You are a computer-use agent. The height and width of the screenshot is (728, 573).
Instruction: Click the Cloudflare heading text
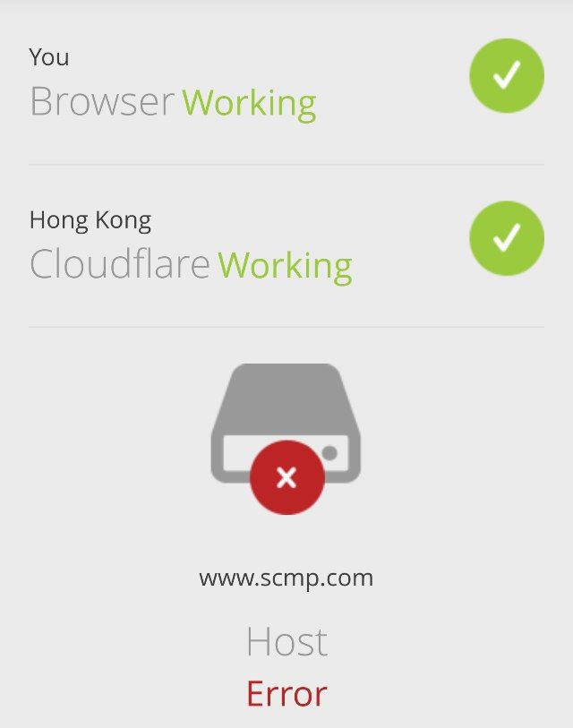click(x=120, y=263)
